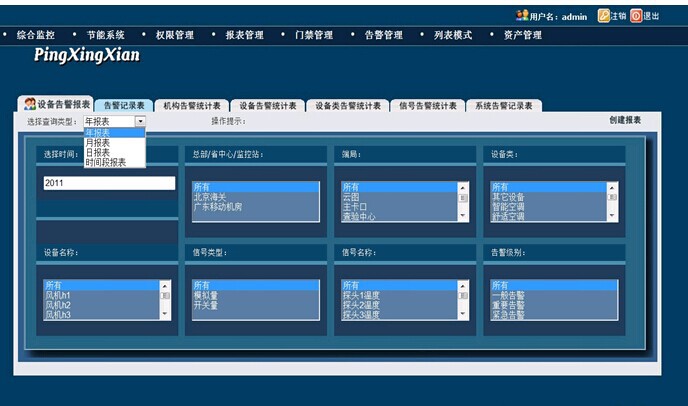This screenshot has height=406, width=688.
Task: Open the 选择查询类型 dropdown arrow
Action: [140, 121]
